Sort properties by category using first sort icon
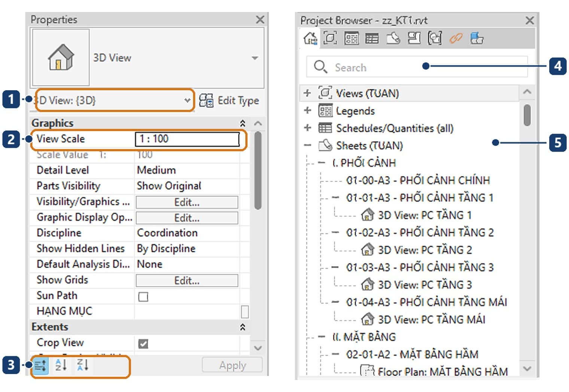The width and height of the screenshot is (569, 392). (40, 365)
